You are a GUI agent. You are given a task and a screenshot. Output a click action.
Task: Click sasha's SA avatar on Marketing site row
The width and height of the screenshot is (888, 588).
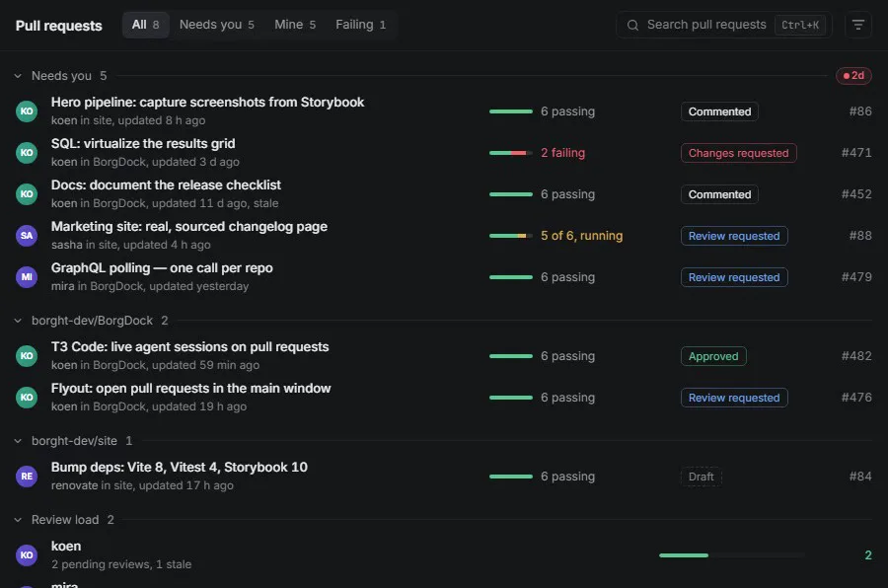[27, 235]
